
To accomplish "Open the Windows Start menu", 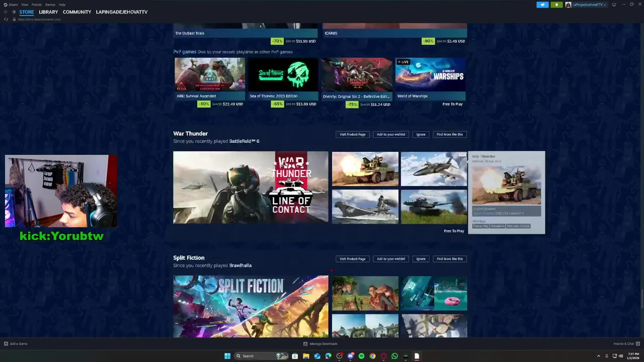I will [227, 356].
